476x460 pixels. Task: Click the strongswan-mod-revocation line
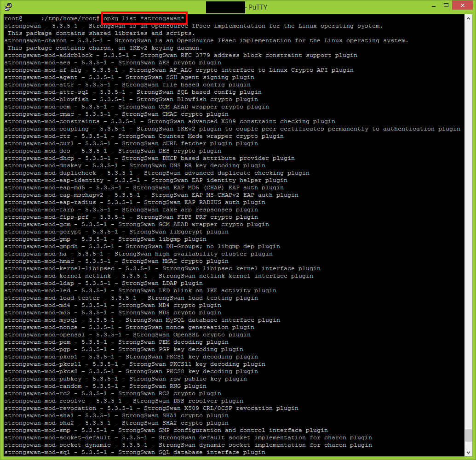(151, 409)
